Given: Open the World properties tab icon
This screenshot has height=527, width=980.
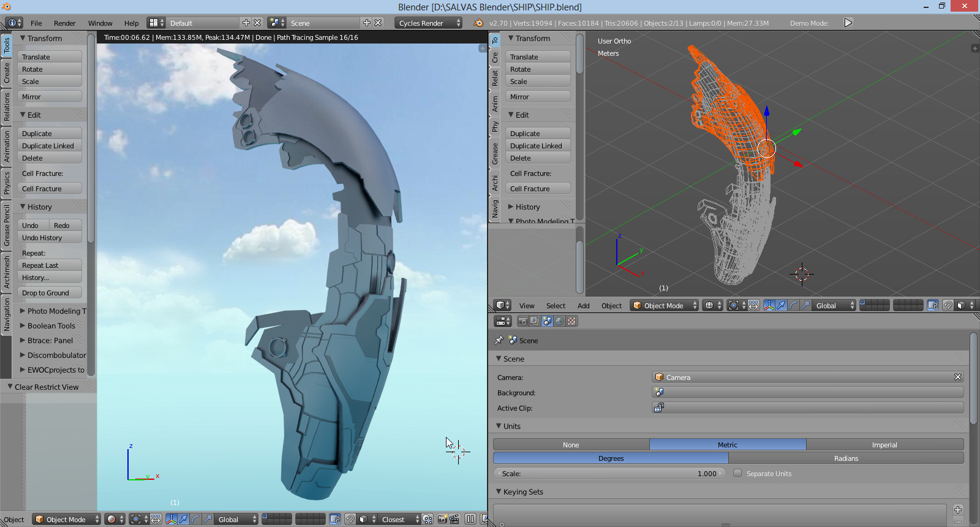Looking at the screenshot, I should [x=559, y=321].
